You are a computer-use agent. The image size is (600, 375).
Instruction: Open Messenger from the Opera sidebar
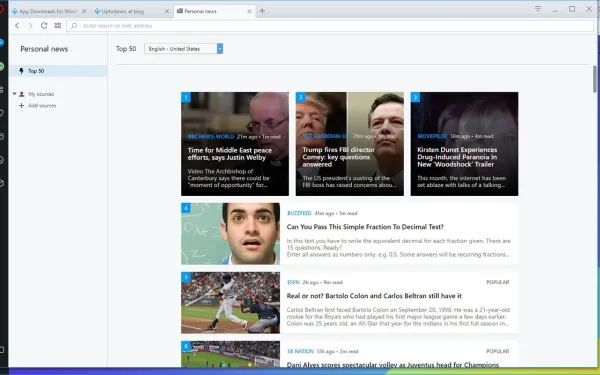coord(2,43)
